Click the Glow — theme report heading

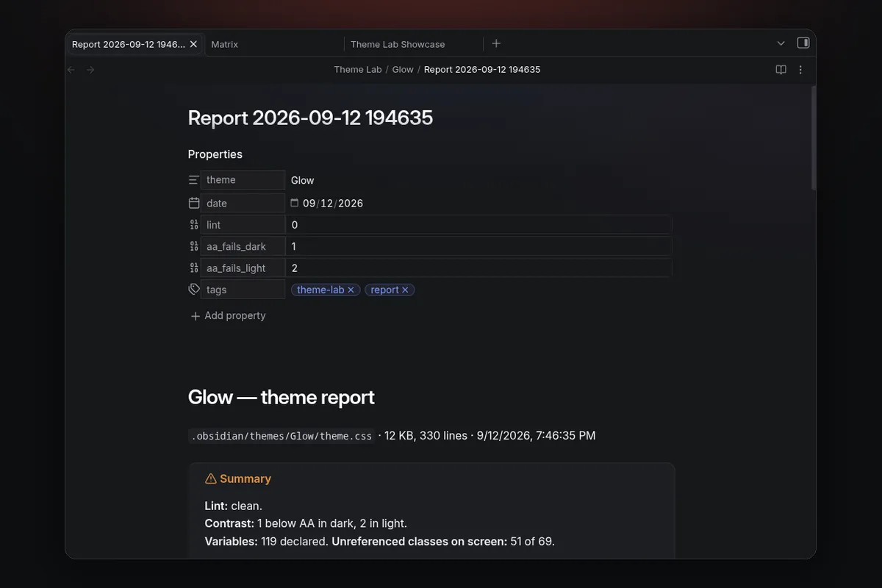pyautogui.click(x=282, y=398)
